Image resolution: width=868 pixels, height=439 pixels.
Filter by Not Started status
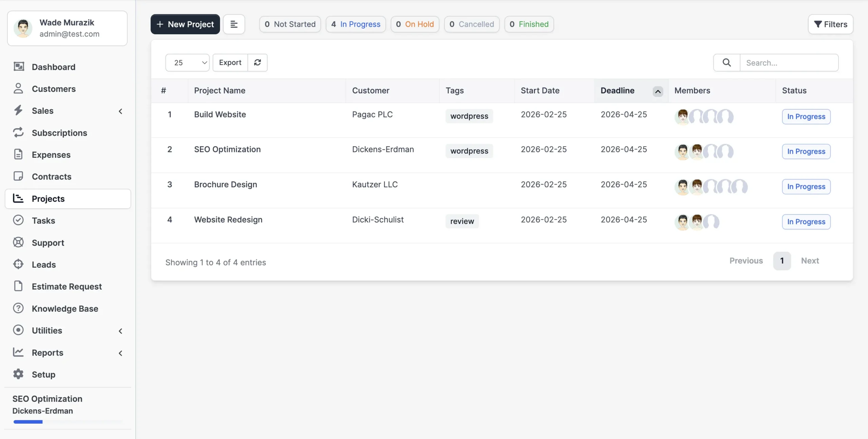pos(290,24)
